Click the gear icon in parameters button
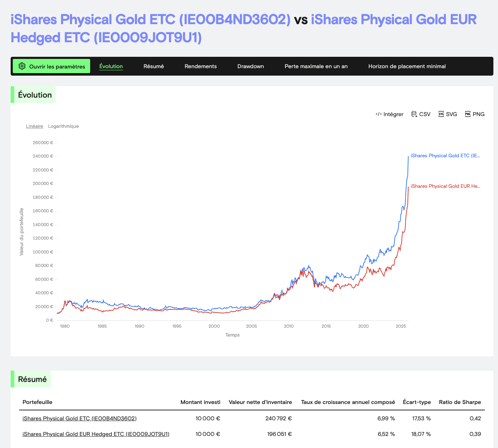The height and width of the screenshot is (448, 498). (22, 66)
